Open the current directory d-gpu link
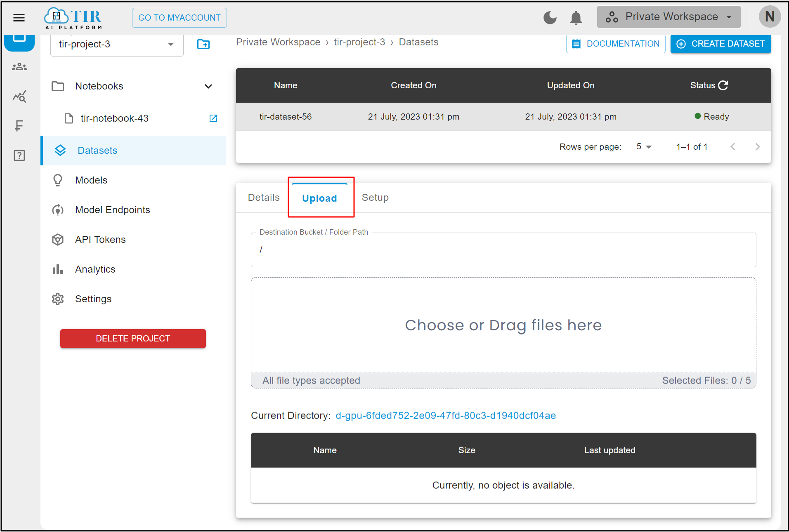 446,416
